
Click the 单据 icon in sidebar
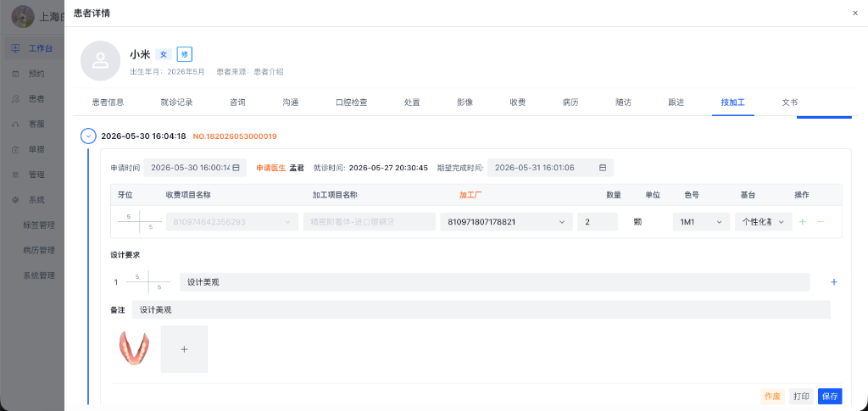[x=15, y=149]
